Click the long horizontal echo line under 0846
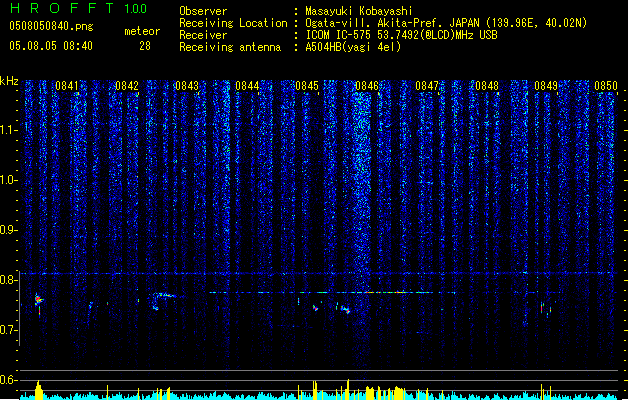 pyautogui.click(x=332, y=292)
